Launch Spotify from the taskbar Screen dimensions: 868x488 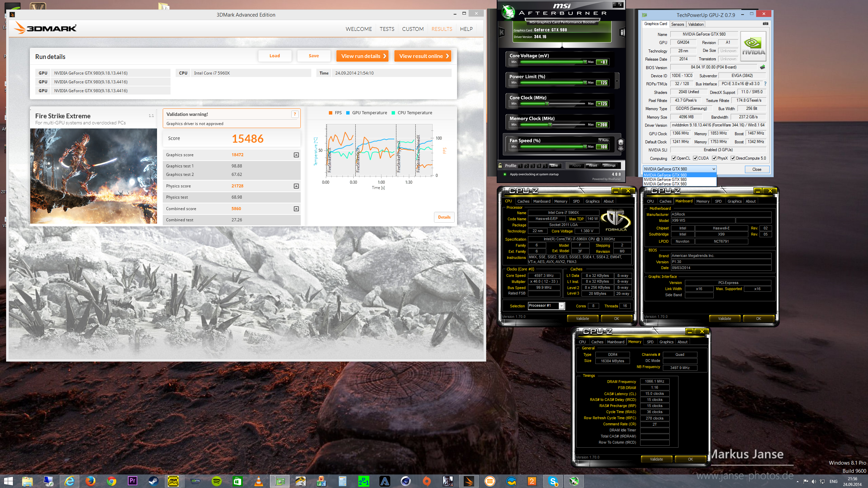(x=216, y=481)
